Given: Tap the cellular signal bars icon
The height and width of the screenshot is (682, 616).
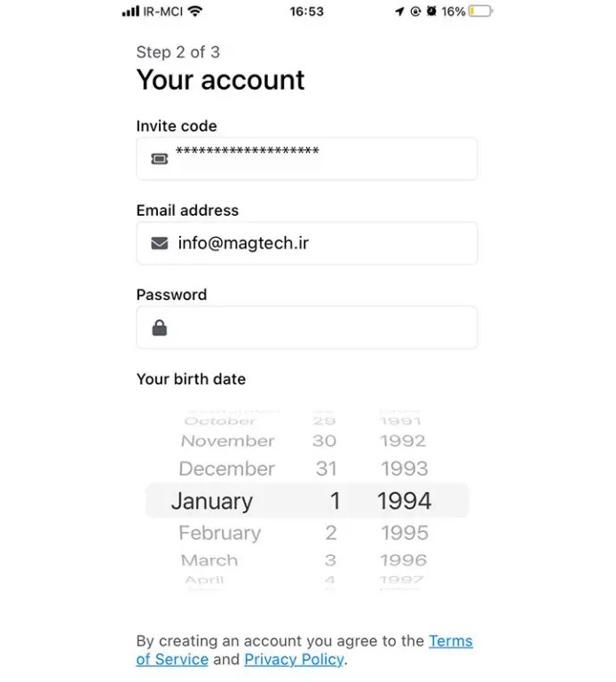Looking at the screenshot, I should 130,12.
